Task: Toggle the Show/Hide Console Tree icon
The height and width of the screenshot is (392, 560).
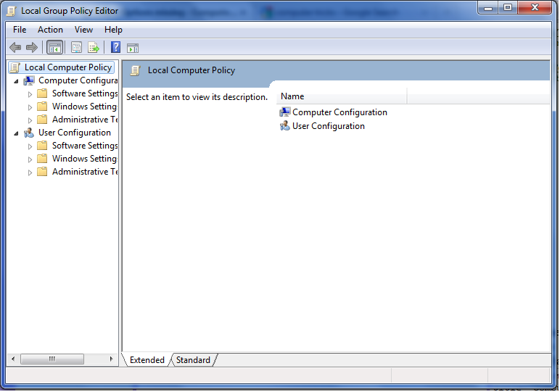Action: click(x=54, y=47)
